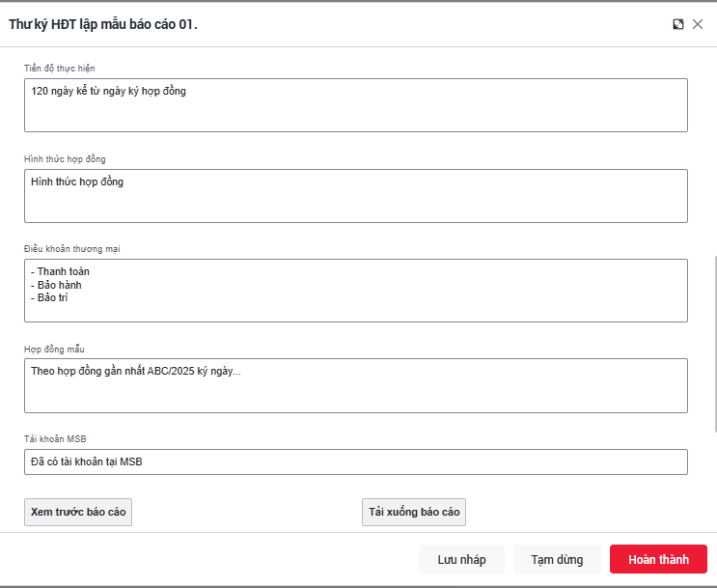
Task: Pause the task with Tạm dừng
Action: coord(557,559)
